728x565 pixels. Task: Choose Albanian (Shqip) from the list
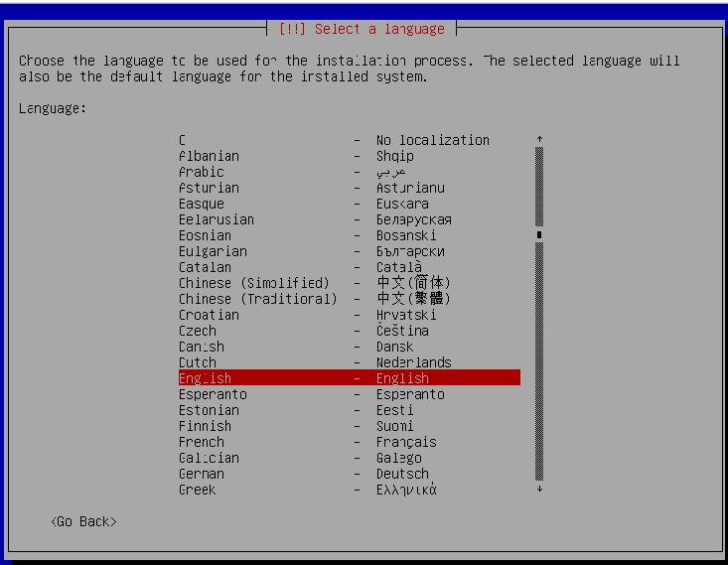(x=350, y=156)
